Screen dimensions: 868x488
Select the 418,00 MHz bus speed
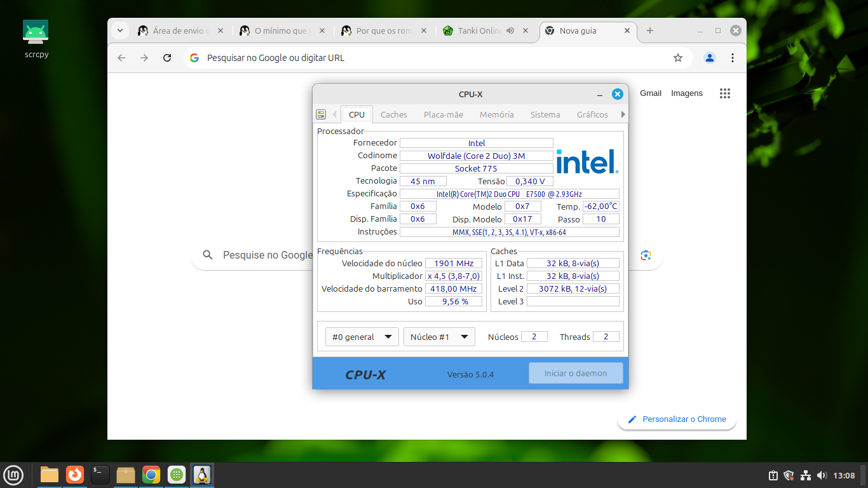(454, 288)
